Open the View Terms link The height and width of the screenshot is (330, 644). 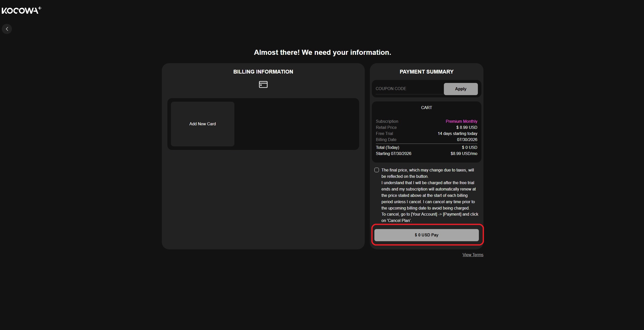[x=473, y=255]
